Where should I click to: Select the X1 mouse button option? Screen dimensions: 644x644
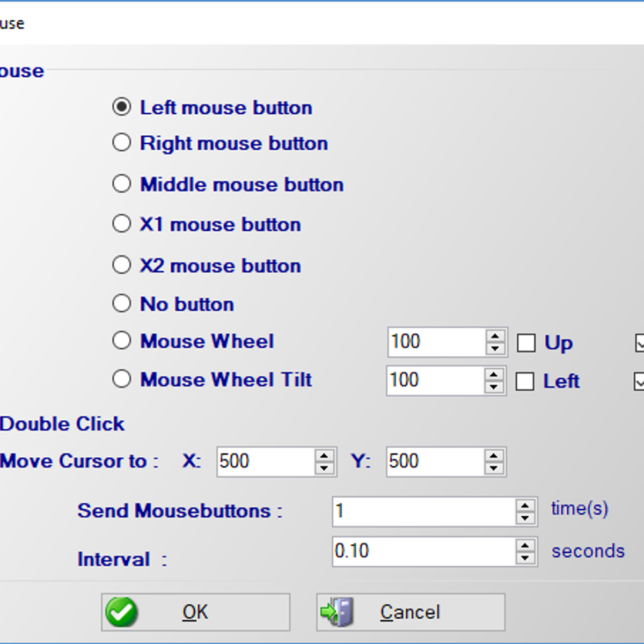[x=122, y=223]
